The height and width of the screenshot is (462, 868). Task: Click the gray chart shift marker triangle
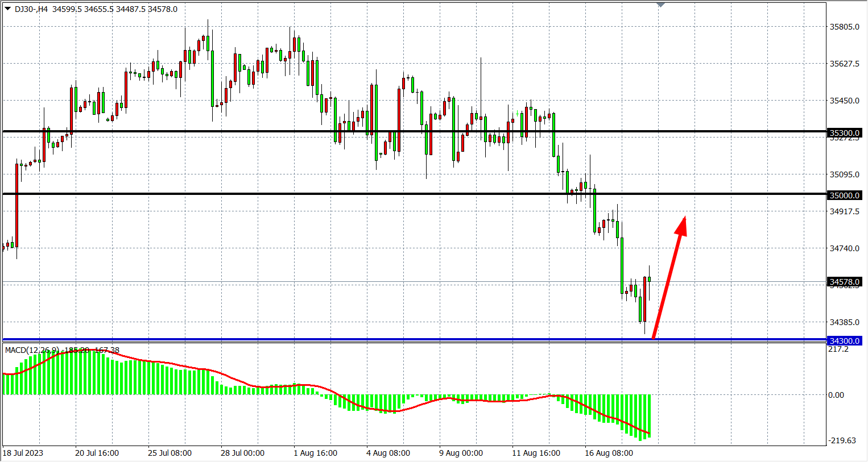click(x=660, y=5)
